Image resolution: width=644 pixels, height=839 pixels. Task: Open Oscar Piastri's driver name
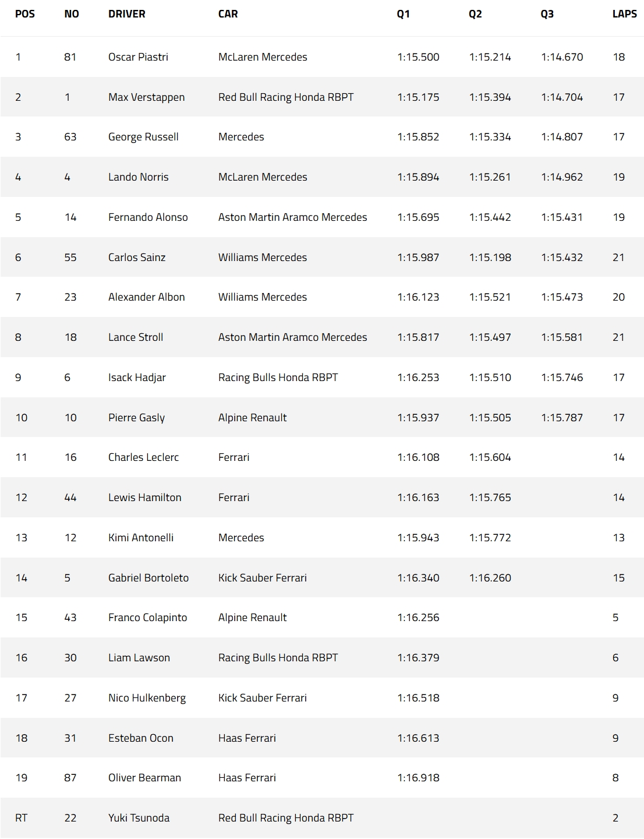click(x=138, y=57)
